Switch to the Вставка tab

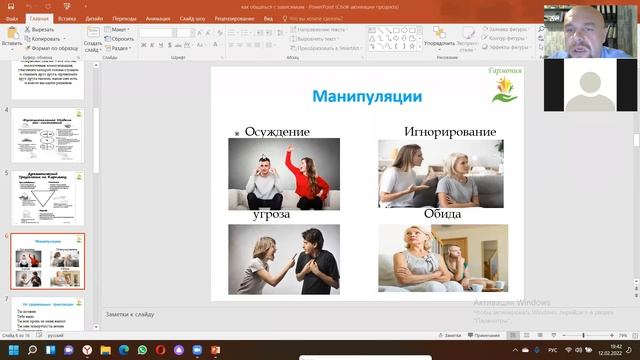[x=67, y=19]
